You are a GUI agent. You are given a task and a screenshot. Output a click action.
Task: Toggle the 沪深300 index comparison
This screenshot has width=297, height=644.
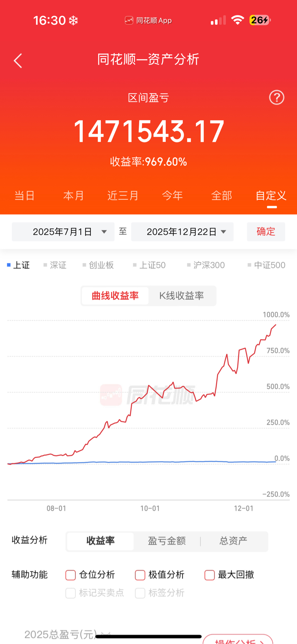[x=206, y=265]
